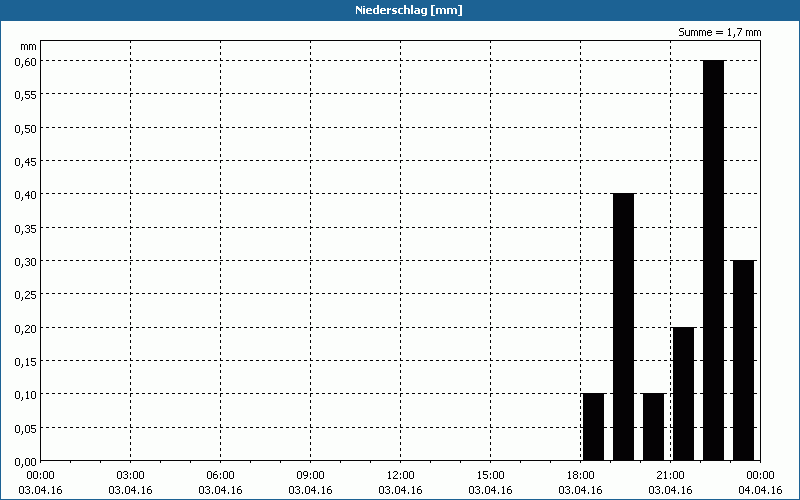Screen dimensions: 800x500
Task: Click the y-axis label '0,35'
Action: click(26, 228)
